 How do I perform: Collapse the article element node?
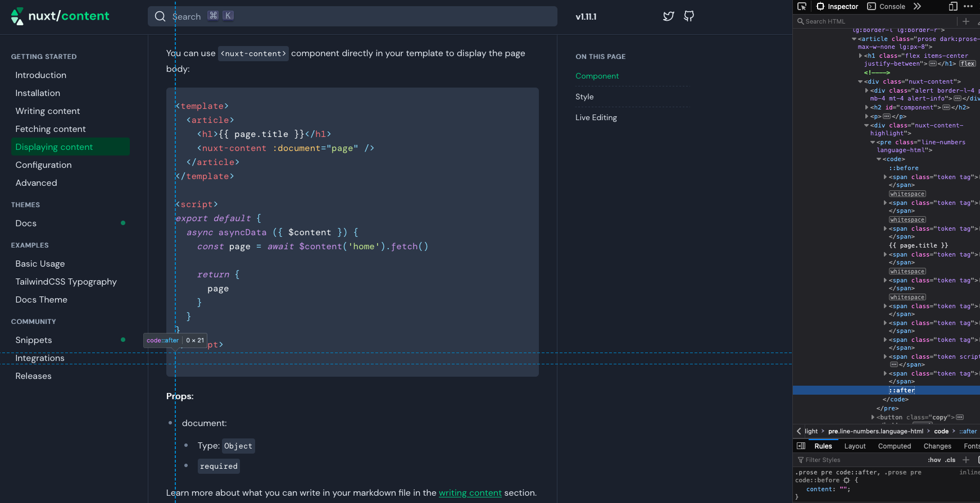pos(854,39)
